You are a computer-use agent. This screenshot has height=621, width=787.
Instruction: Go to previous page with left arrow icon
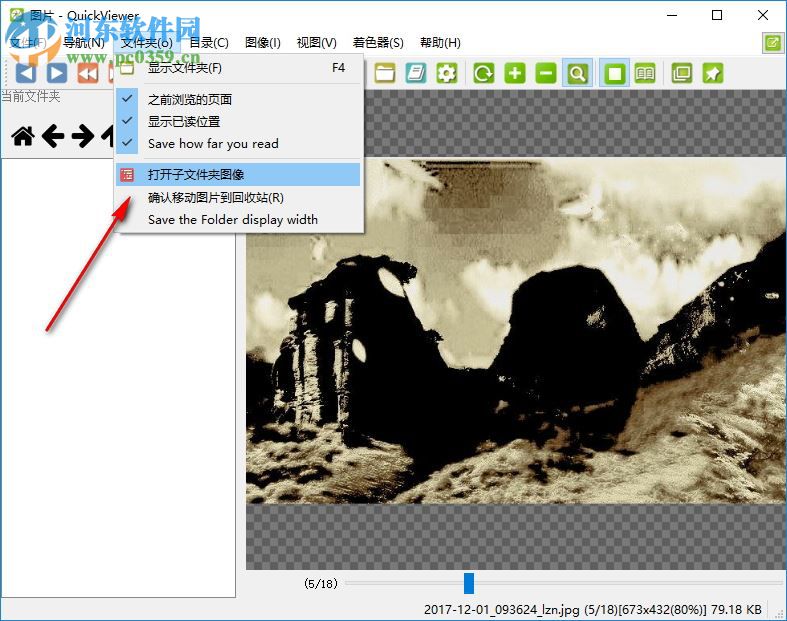click(25, 73)
